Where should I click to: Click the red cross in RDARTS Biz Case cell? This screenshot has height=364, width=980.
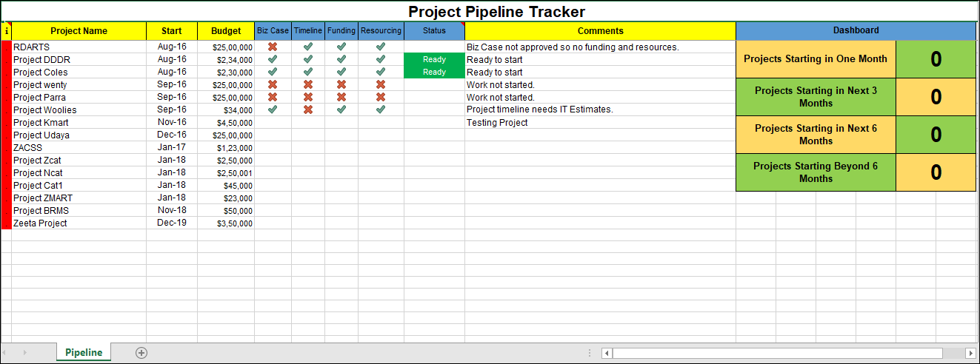coord(273,47)
